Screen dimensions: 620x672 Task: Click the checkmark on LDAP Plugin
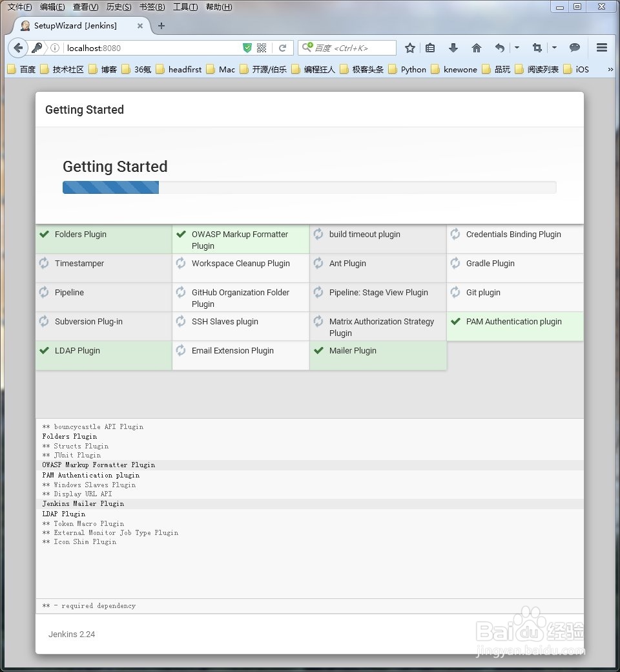click(44, 351)
